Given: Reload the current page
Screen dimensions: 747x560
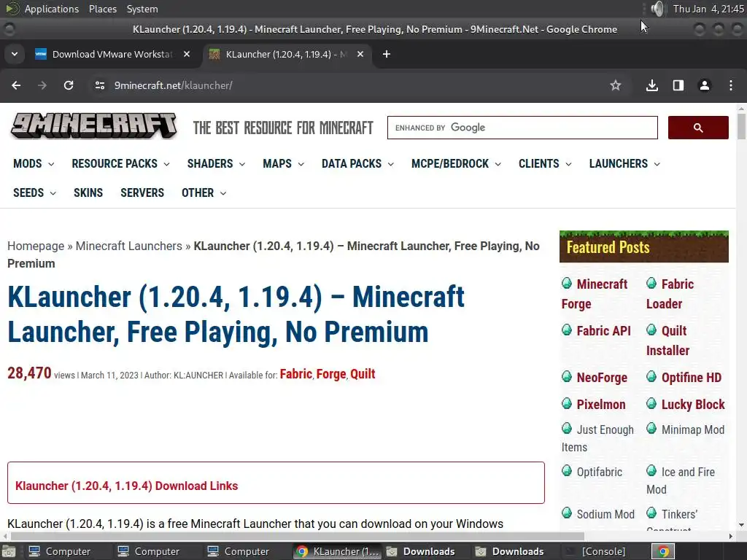Looking at the screenshot, I should (x=69, y=85).
